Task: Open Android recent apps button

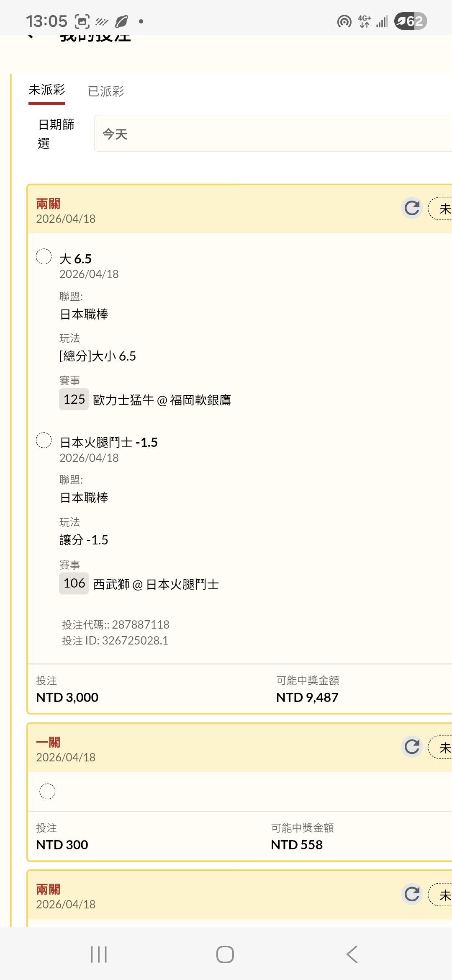Action: click(99, 954)
